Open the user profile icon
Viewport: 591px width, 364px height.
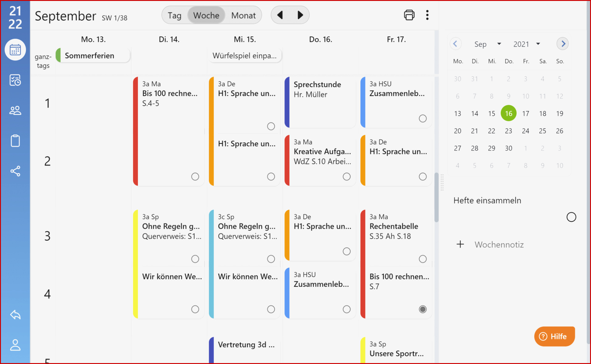(15, 345)
